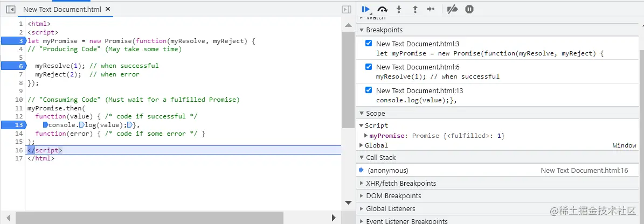Select the New Text Document.html file tab
Viewport: 644px width, 224px height.
62,9
